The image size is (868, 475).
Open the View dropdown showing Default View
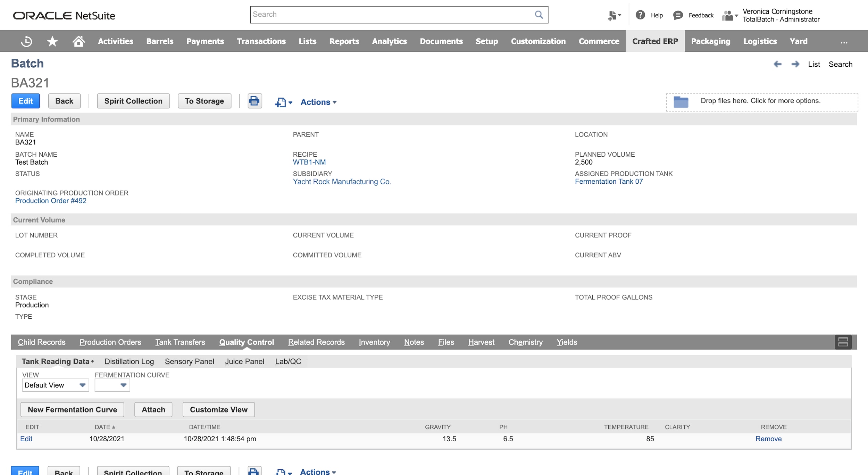(55, 385)
